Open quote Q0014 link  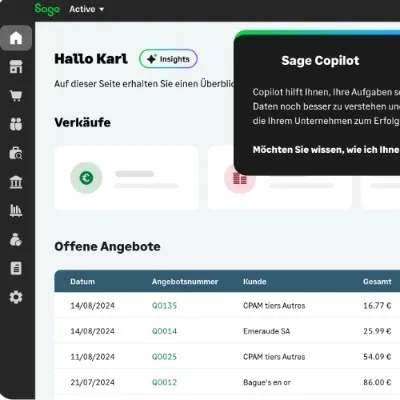click(x=164, y=331)
